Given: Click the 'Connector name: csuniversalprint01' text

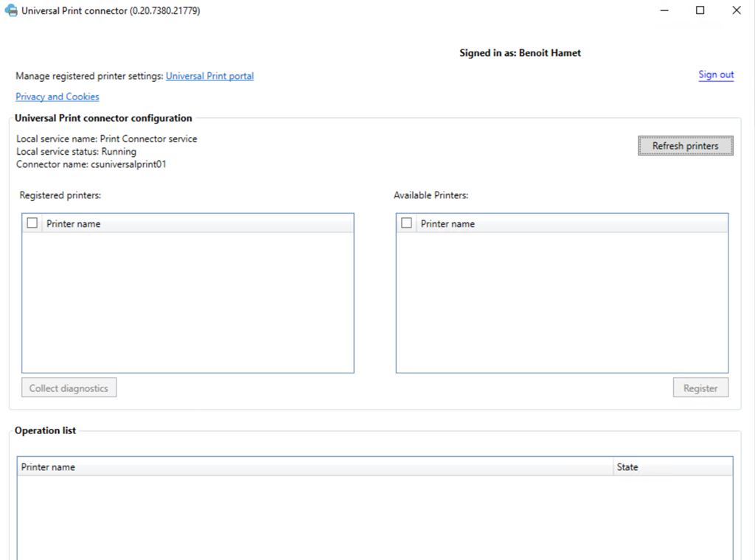Looking at the screenshot, I should tap(91, 164).
